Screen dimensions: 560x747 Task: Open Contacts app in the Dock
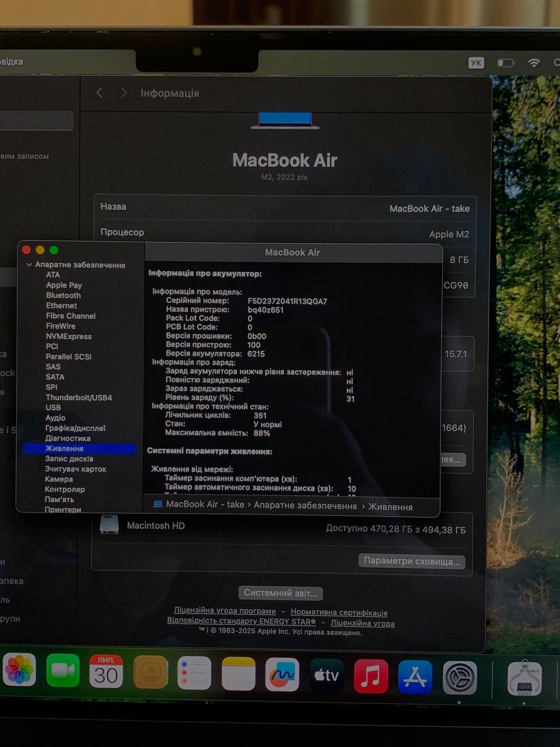point(150,672)
